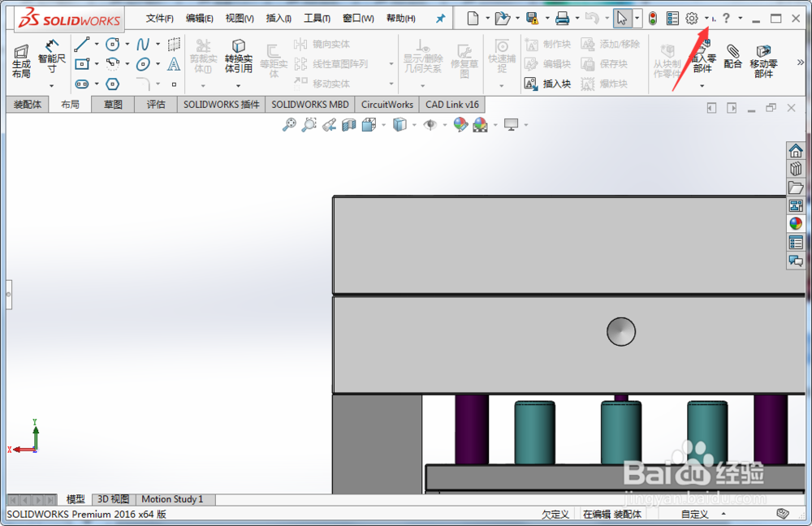812x526 pixels.
Task: Switch to the 草图 tab
Action: pyautogui.click(x=113, y=105)
